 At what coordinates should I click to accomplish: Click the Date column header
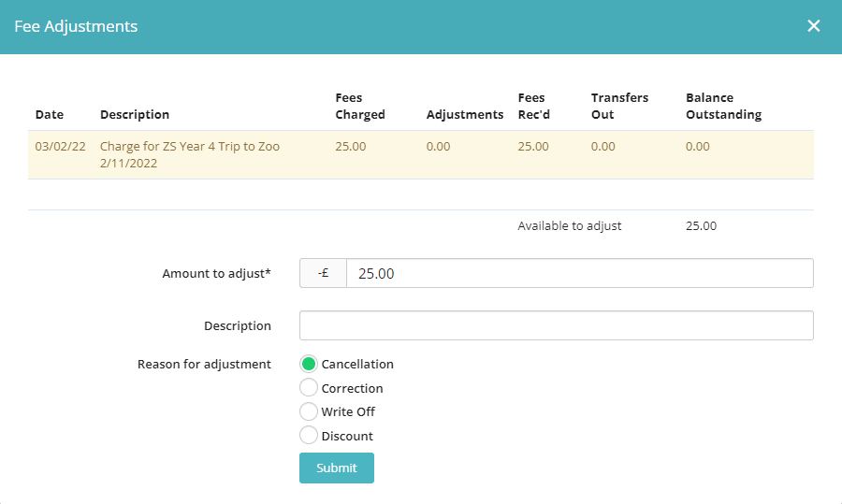tap(50, 114)
